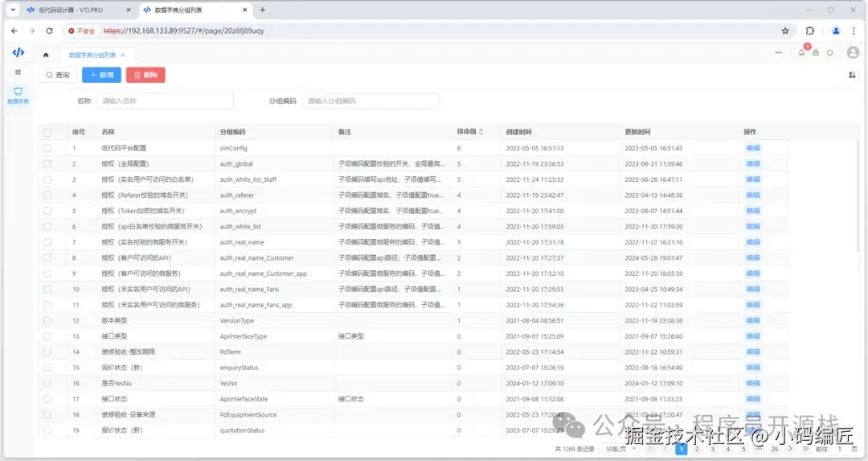Focus the 名称 name input field
This screenshot has width=868, height=461.
(x=165, y=101)
